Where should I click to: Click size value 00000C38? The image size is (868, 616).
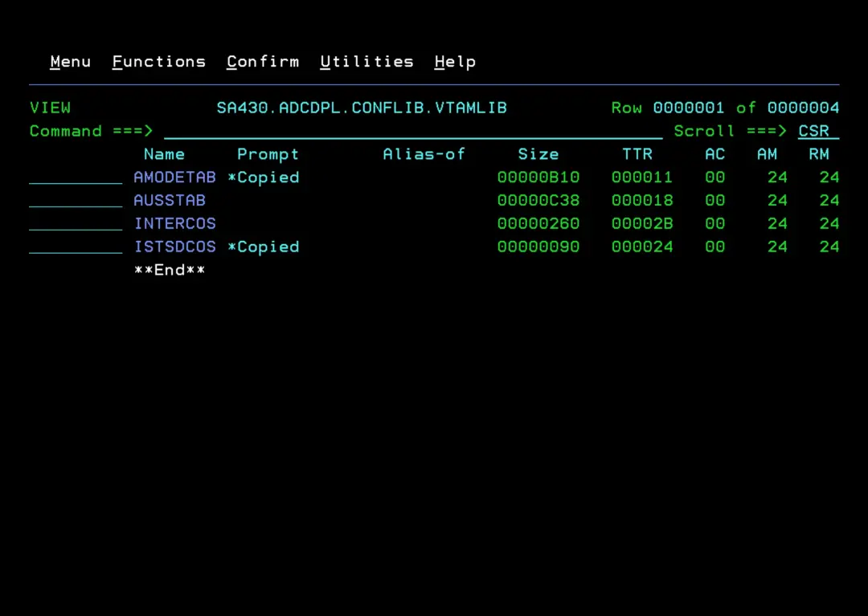click(538, 201)
